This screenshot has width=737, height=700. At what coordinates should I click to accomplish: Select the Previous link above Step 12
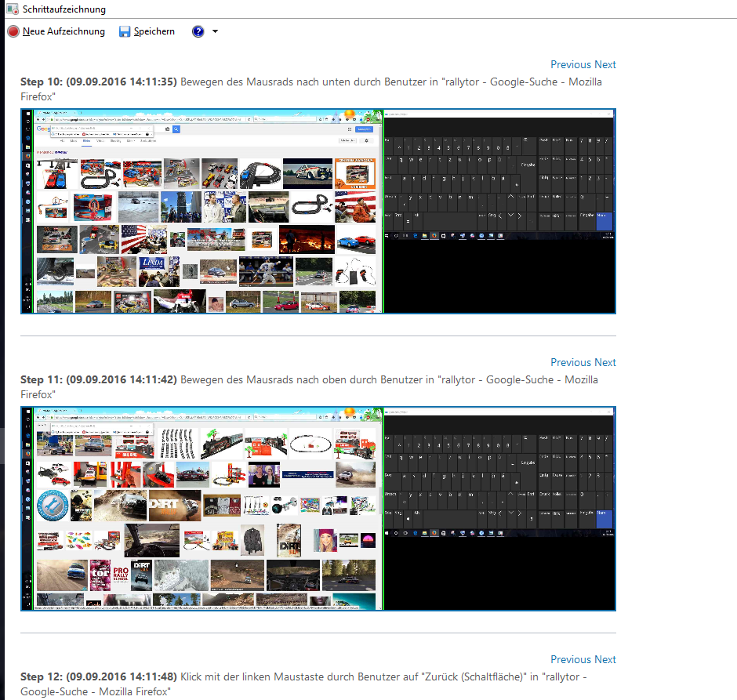(570, 659)
